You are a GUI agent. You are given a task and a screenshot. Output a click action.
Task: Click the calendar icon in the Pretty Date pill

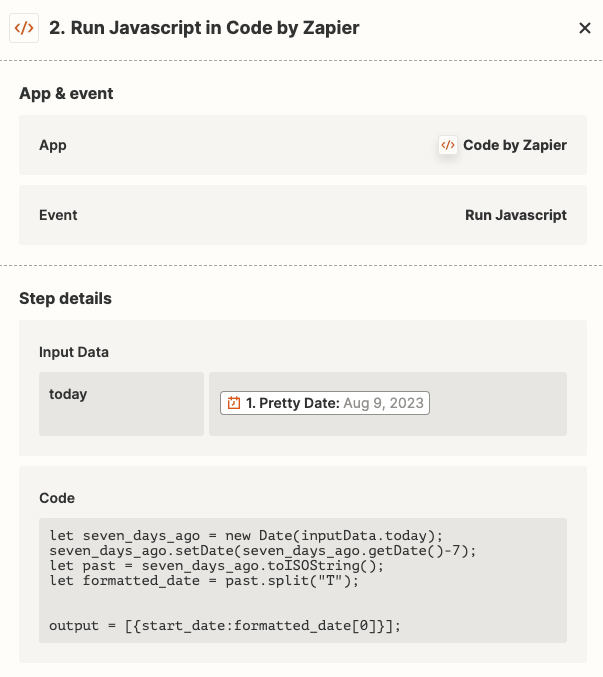pyautogui.click(x=234, y=403)
